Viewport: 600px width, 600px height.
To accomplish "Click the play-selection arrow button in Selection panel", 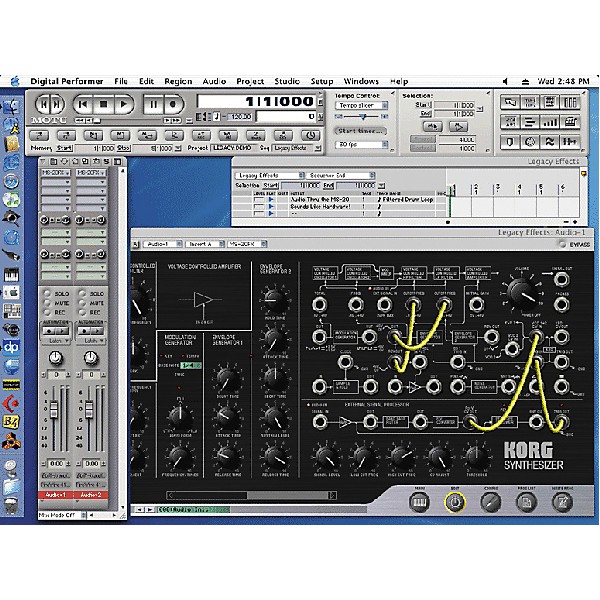I will 458,126.
